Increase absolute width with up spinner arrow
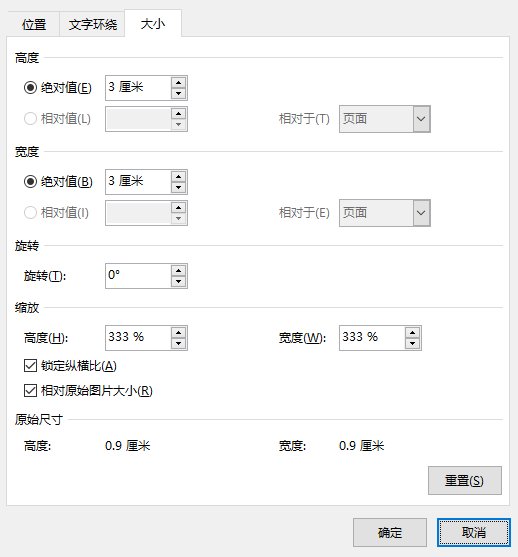Image resolution: width=518 pixels, height=557 pixels. click(178, 177)
